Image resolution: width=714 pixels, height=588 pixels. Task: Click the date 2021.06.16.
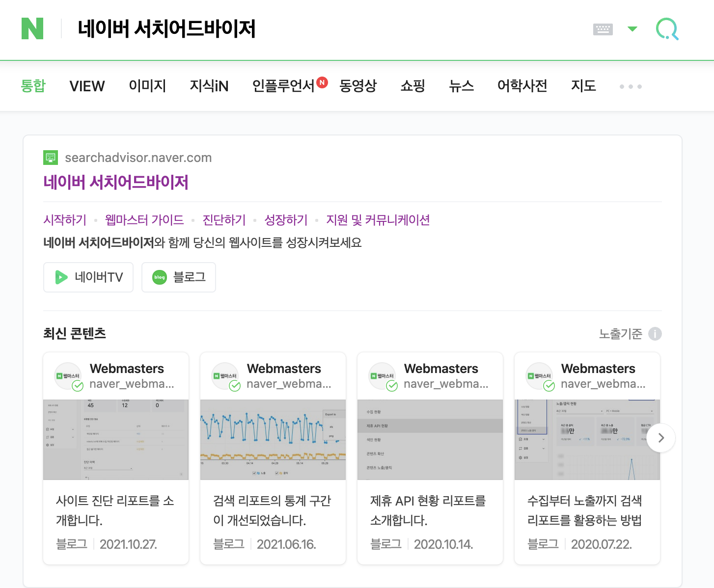coord(286,544)
